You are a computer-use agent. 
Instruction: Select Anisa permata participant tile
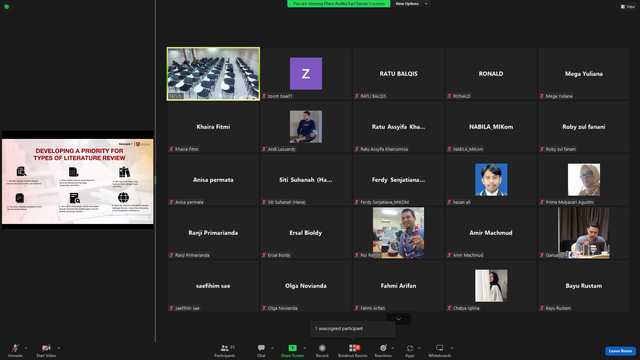click(213, 180)
